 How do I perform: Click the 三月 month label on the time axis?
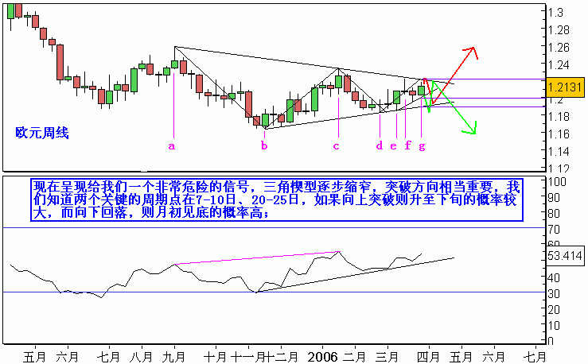pos(387,357)
